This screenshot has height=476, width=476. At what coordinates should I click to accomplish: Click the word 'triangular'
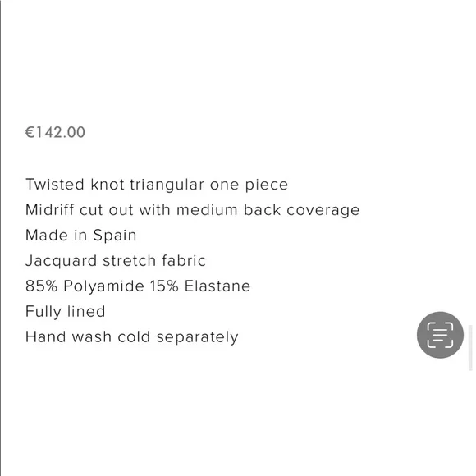(167, 185)
